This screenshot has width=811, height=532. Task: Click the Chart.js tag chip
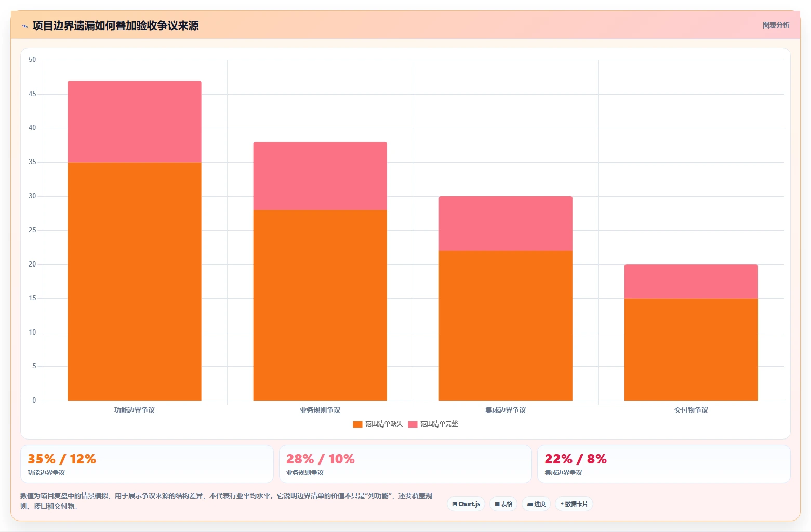(466, 504)
